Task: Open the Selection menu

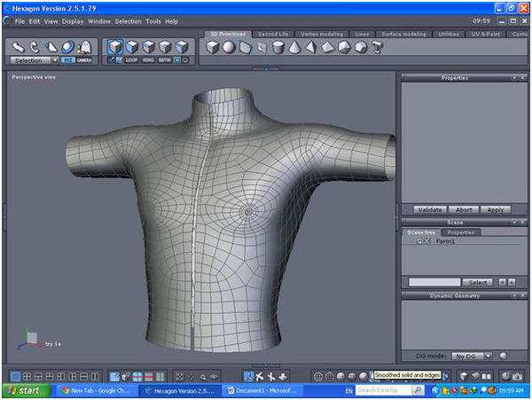Action: pos(128,20)
